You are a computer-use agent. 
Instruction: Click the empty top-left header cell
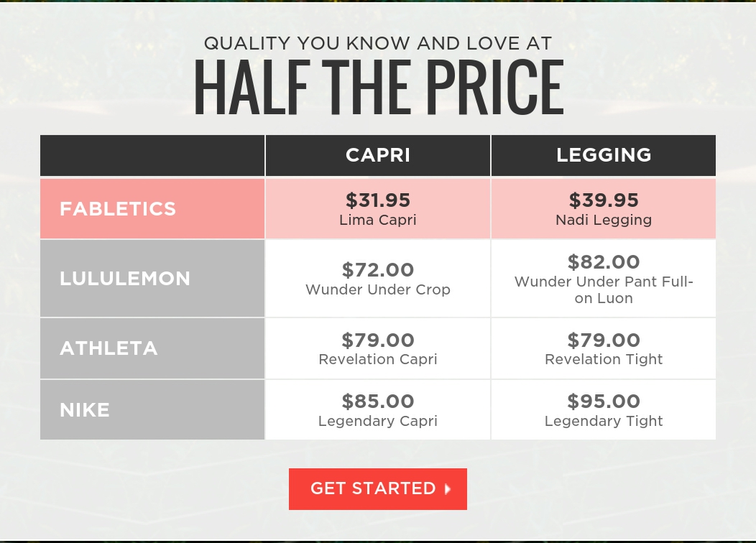152,155
